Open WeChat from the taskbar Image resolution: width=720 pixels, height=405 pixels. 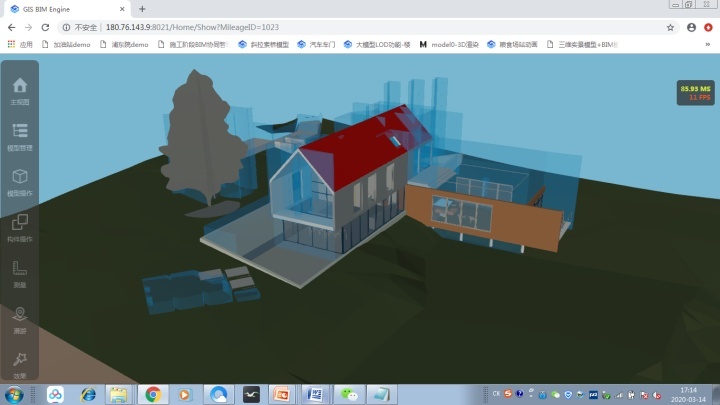[x=349, y=394]
